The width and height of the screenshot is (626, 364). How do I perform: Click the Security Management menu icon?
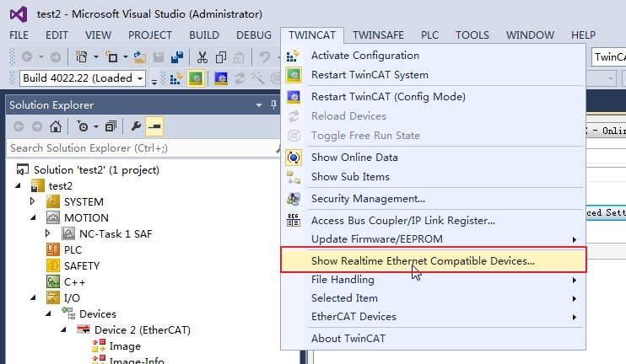294,199
